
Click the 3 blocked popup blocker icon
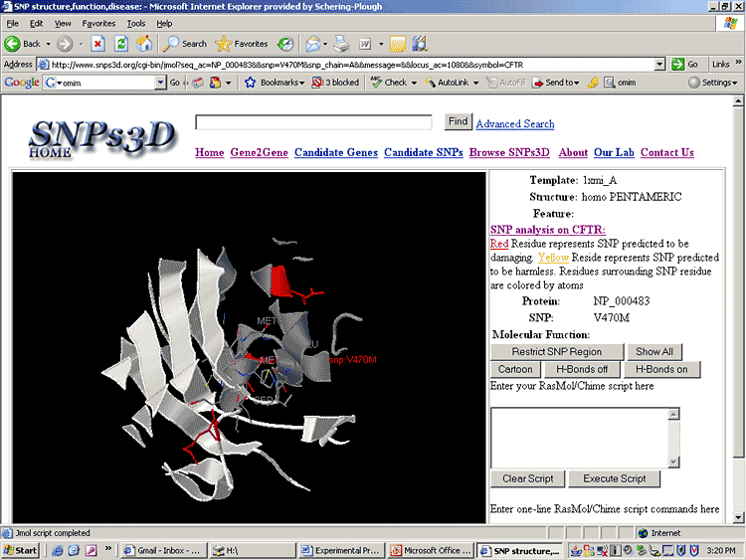click(317, 83)
